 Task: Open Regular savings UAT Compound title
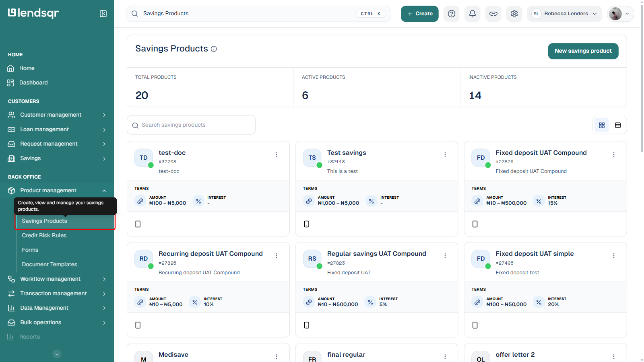[377, 254]
